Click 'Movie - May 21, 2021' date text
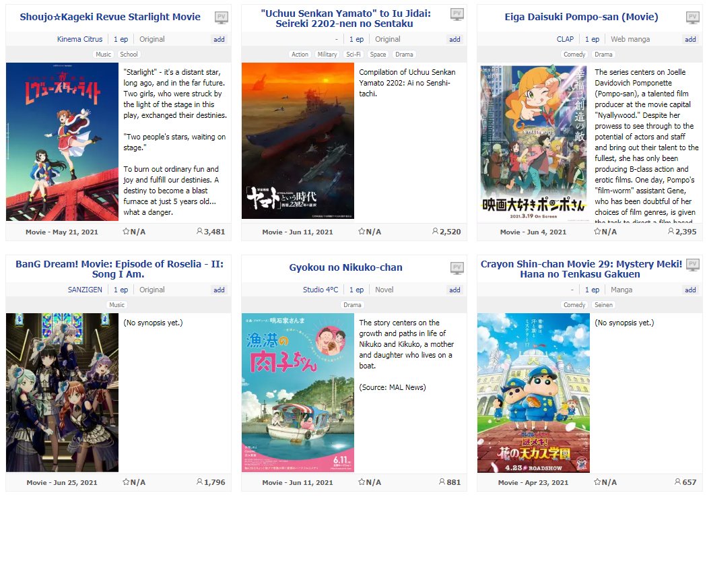The width and height of the screenshot is (707, 588). coord(62,232)
